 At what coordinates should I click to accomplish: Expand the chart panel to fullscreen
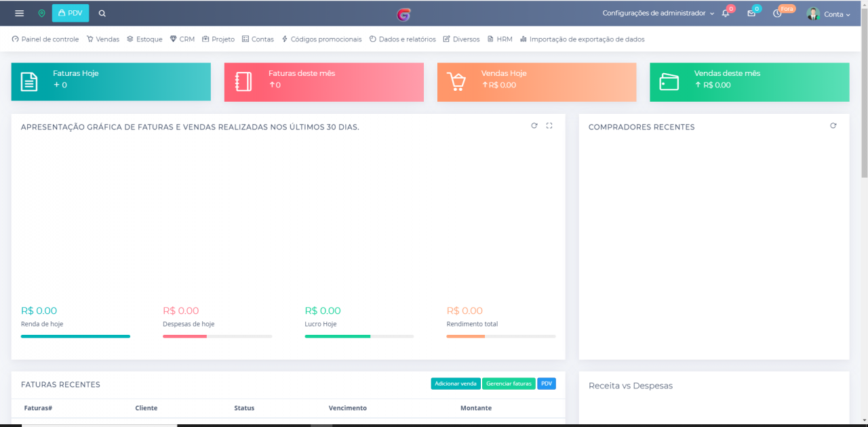click(549, 126)
